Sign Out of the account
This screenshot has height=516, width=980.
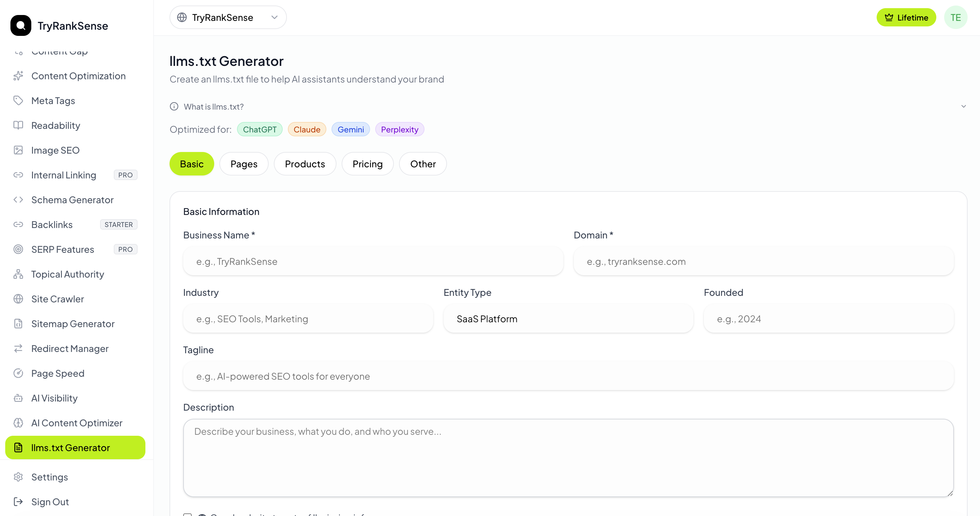(50, 502)
